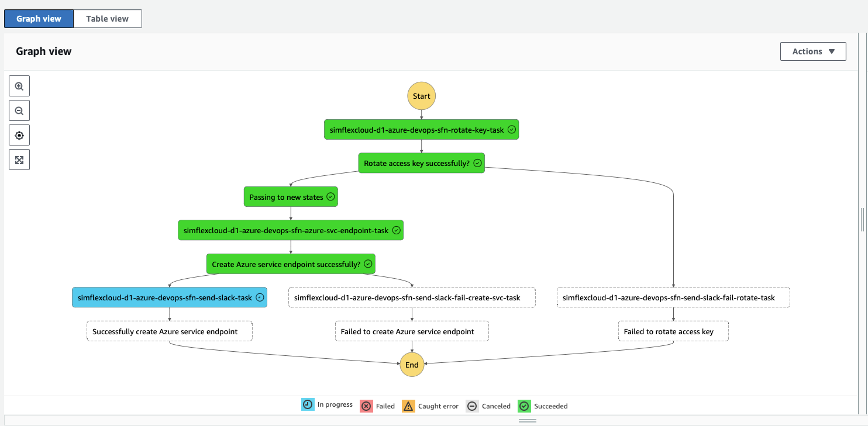The image size is (868, 426).
Task: Click the Failed legend red X icon
Action: [366, 406]
